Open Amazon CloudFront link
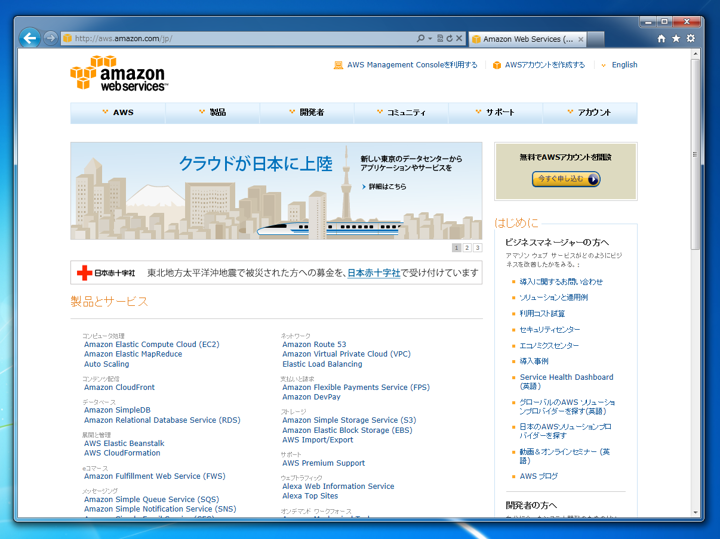 119,387
